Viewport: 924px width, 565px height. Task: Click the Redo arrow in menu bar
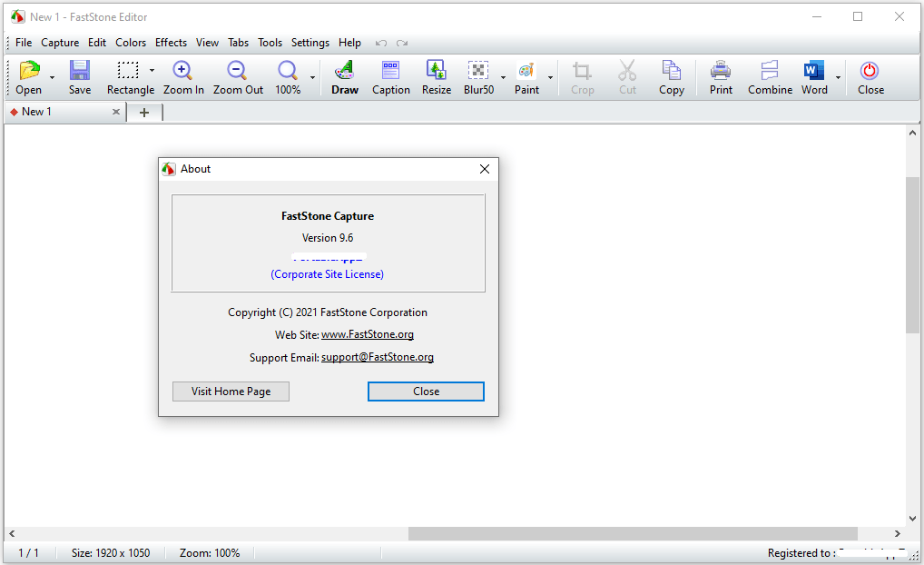(402, 43)
